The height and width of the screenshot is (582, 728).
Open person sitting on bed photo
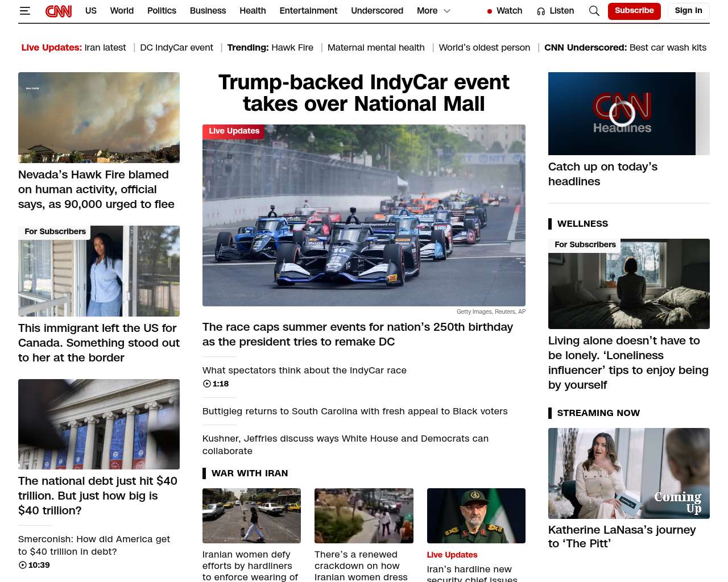(x=629, y=284)
